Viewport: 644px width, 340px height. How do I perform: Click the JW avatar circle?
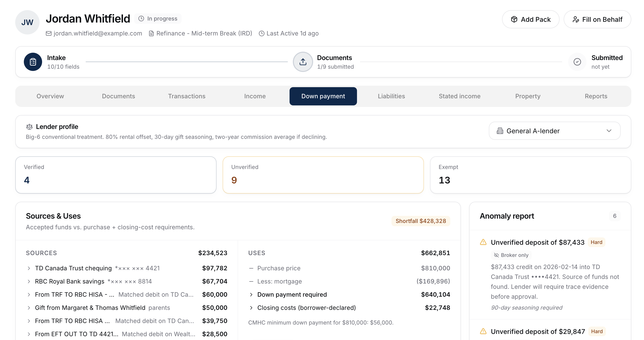27,22
